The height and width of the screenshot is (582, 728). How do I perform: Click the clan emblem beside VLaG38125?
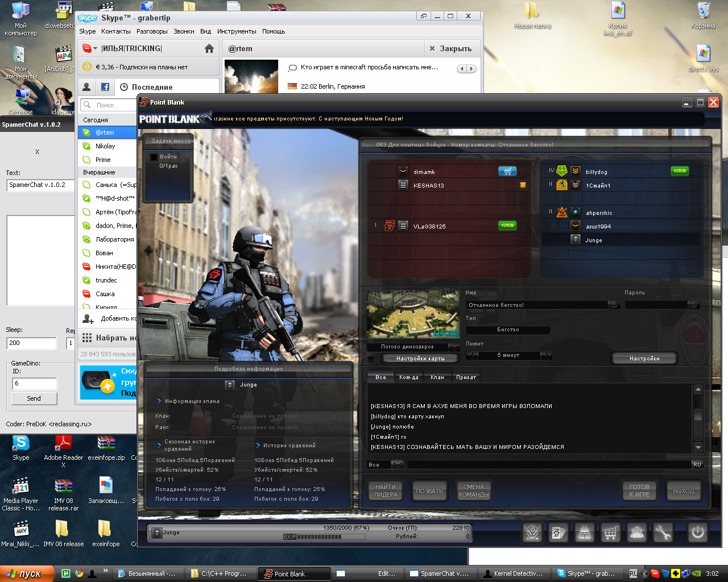coord(390,226)
